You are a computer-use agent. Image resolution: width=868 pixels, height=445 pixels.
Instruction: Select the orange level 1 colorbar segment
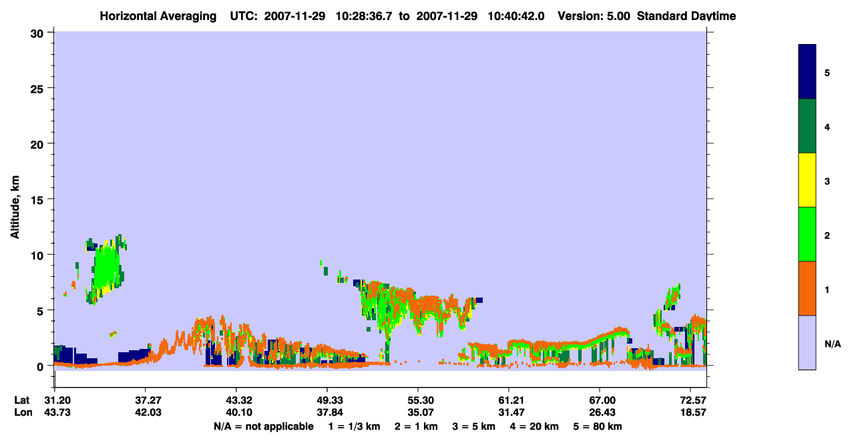click(x=807, y=288)
